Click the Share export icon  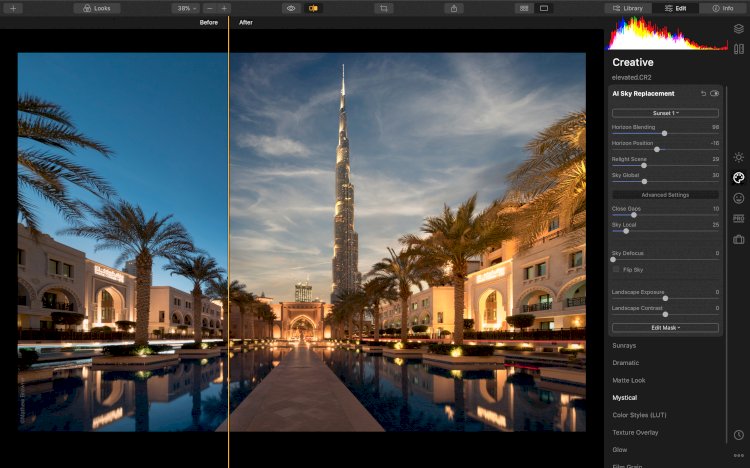454,8
